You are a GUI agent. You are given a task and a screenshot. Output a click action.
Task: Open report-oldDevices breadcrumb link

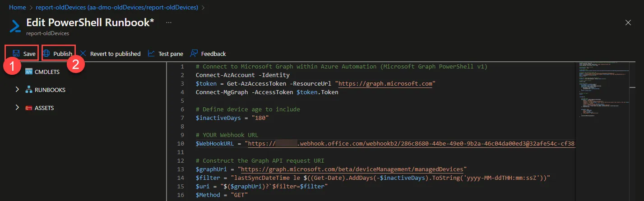tap(116, 7)
